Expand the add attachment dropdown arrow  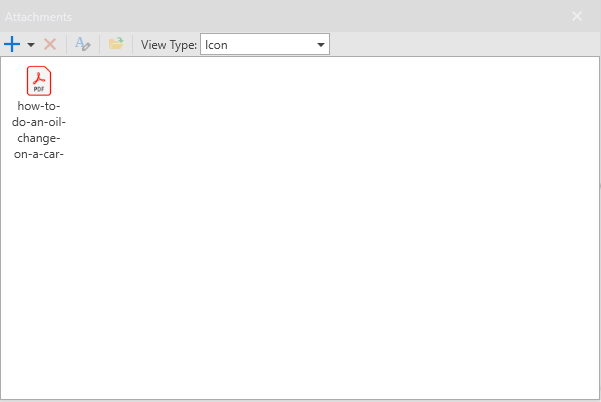point(31,45)
